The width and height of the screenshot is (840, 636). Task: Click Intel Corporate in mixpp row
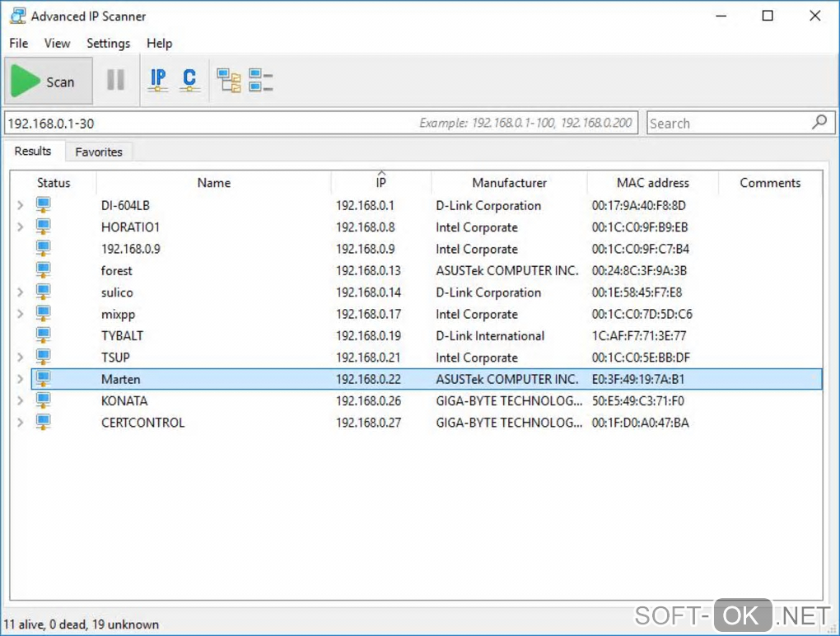476,314
